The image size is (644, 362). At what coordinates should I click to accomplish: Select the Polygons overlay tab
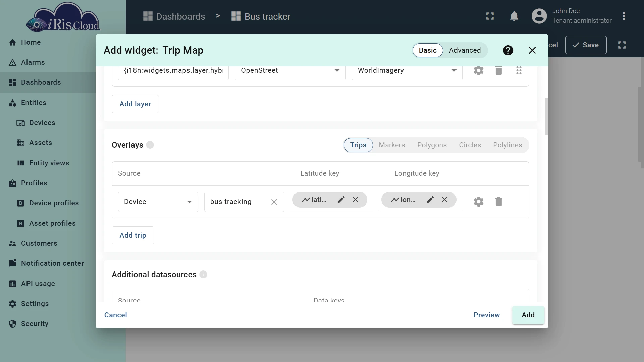pyautogui.click(x=432, y=145)
